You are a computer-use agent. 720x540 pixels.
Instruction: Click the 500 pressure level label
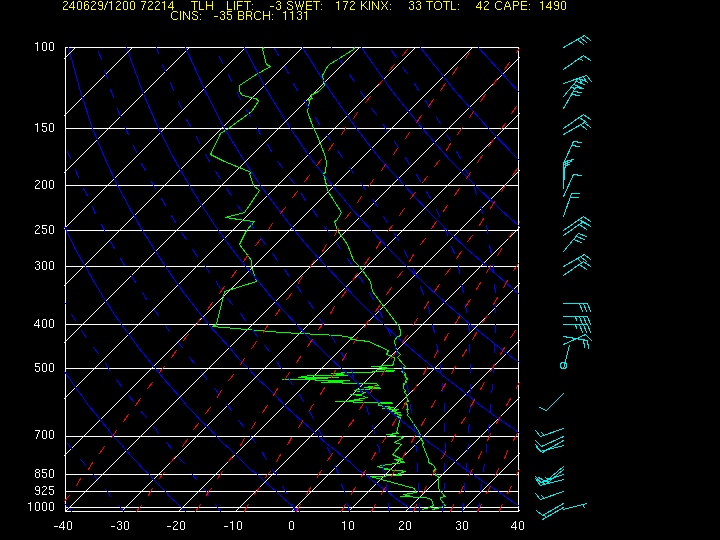click(45, 368)
